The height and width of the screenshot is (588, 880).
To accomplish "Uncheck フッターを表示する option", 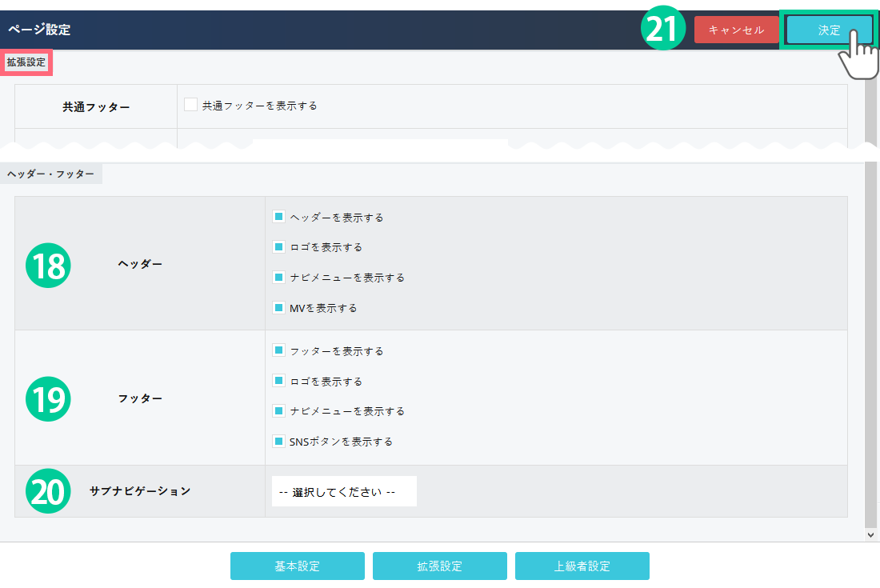I will pos(278,350).
